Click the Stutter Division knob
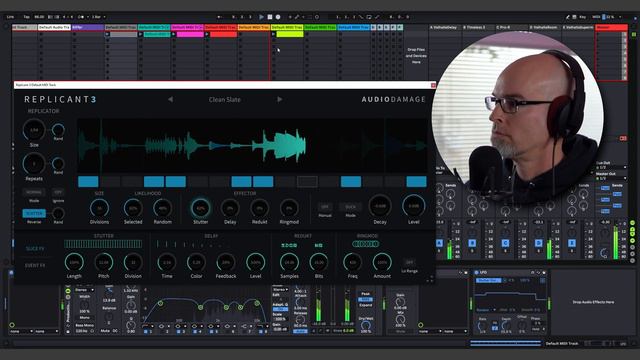This screenshot has width=640, height=360. coord(133,262)
